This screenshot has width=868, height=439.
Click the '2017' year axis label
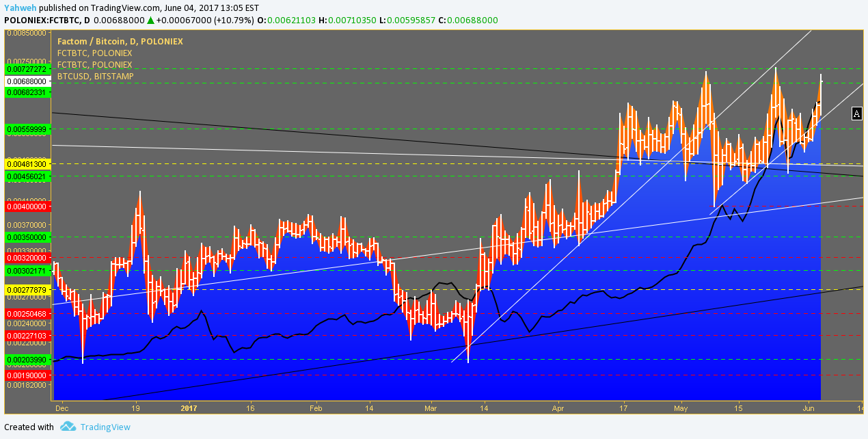coord(189,408)
